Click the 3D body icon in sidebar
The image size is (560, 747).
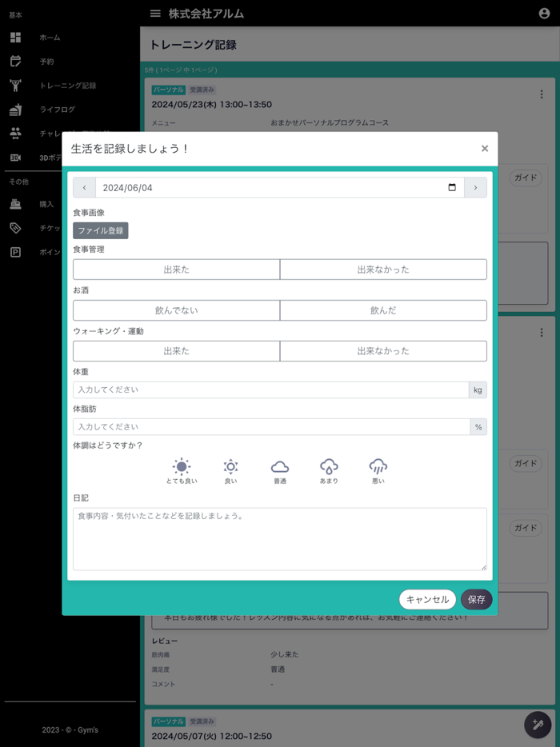pos(16,158)
